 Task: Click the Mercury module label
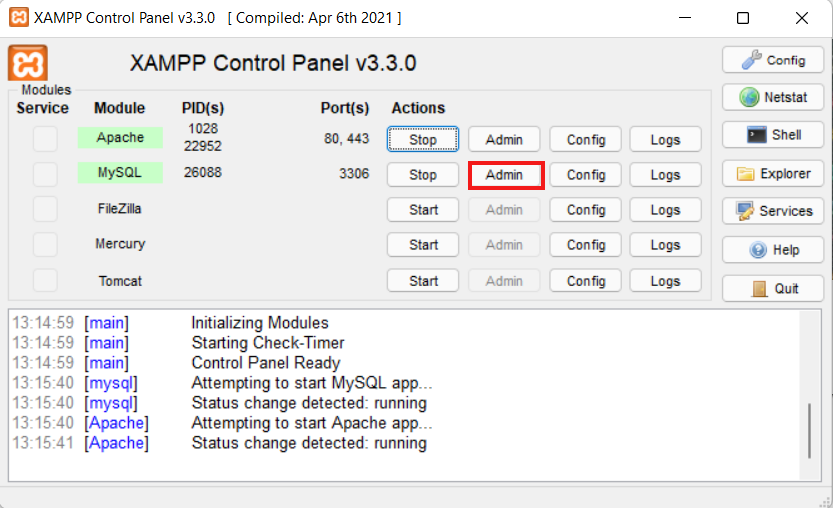pos(120,244)
